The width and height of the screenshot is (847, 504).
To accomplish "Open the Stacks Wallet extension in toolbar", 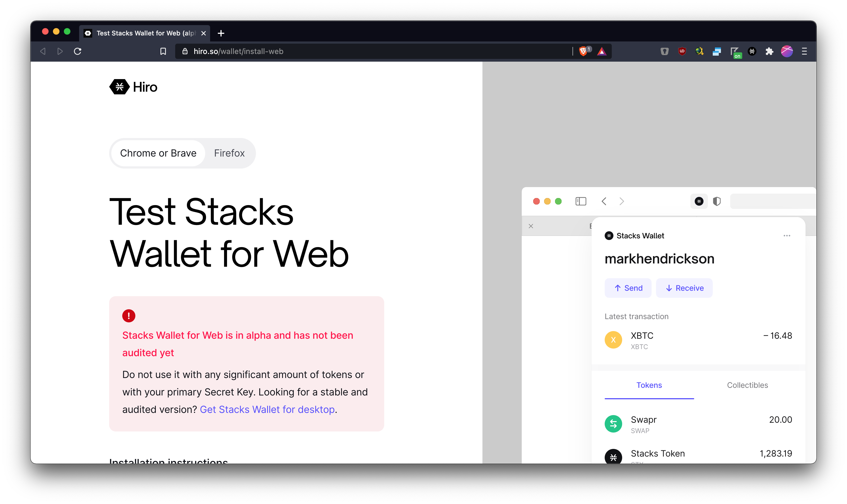I will click(752, 51).
